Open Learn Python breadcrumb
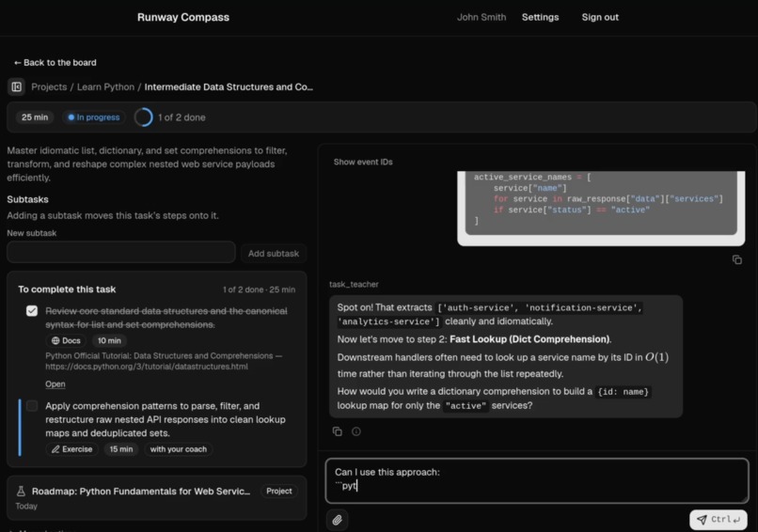 pos(106,87)
